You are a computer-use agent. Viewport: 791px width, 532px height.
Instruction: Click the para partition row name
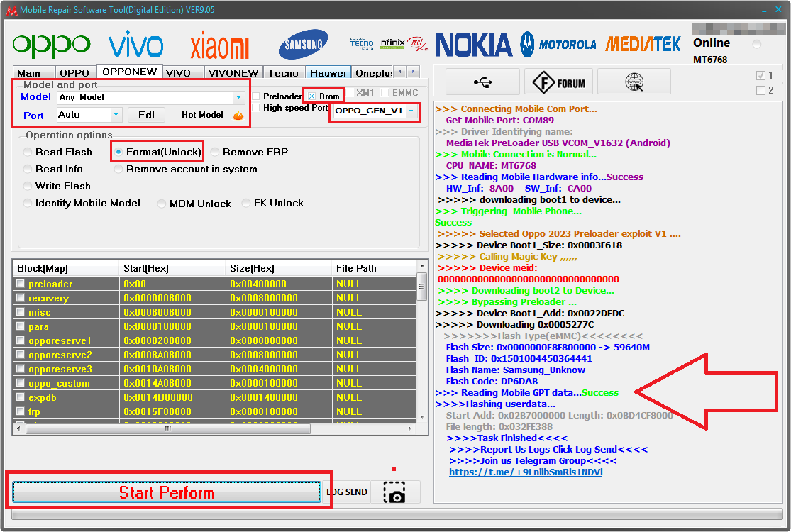[38, 327]
